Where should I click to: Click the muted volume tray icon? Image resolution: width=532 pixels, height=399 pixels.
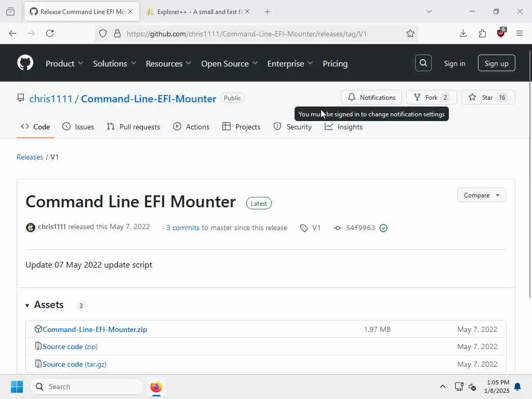click(x=472, y=387)
